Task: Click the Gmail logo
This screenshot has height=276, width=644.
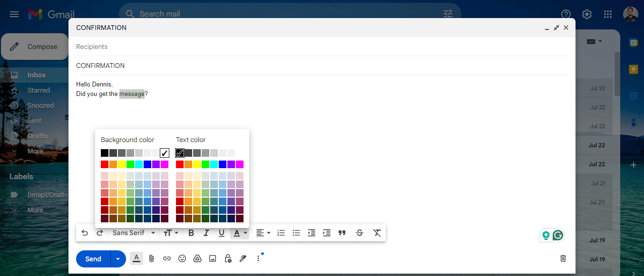Action: [51, 14]
